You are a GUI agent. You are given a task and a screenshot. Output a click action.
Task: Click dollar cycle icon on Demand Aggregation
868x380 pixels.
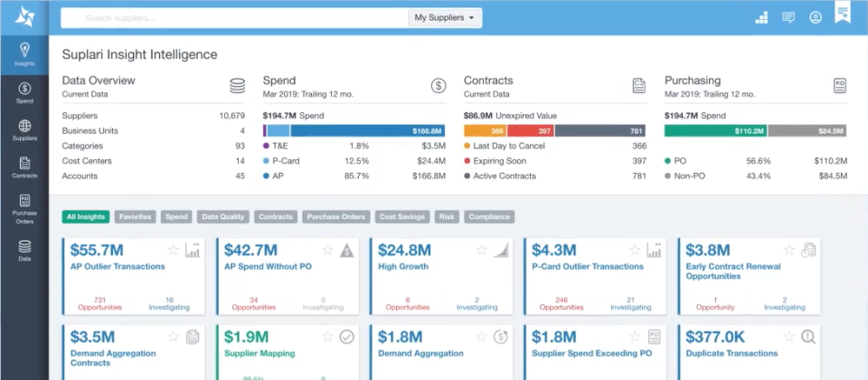[500, 337]
